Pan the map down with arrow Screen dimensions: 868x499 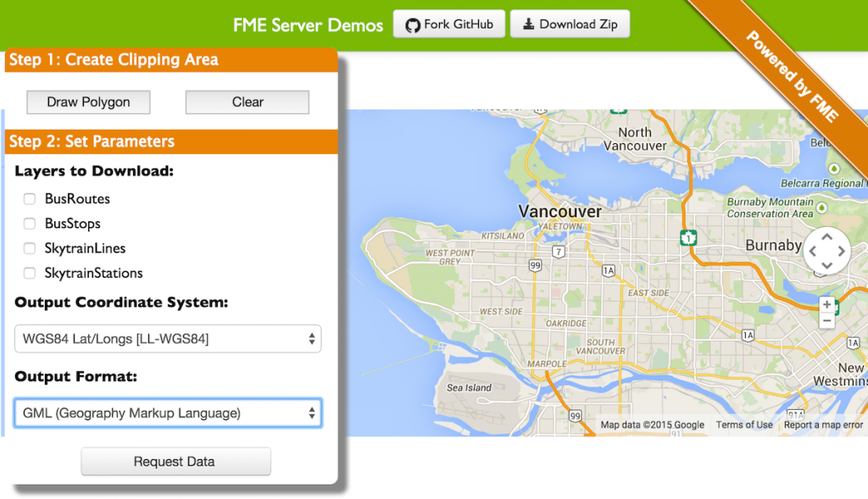pos(827,265)
